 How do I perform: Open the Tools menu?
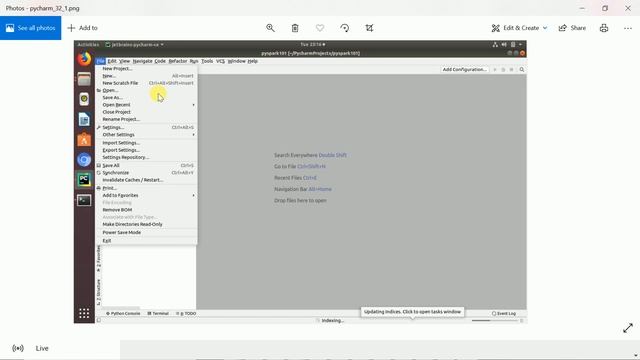207,61
